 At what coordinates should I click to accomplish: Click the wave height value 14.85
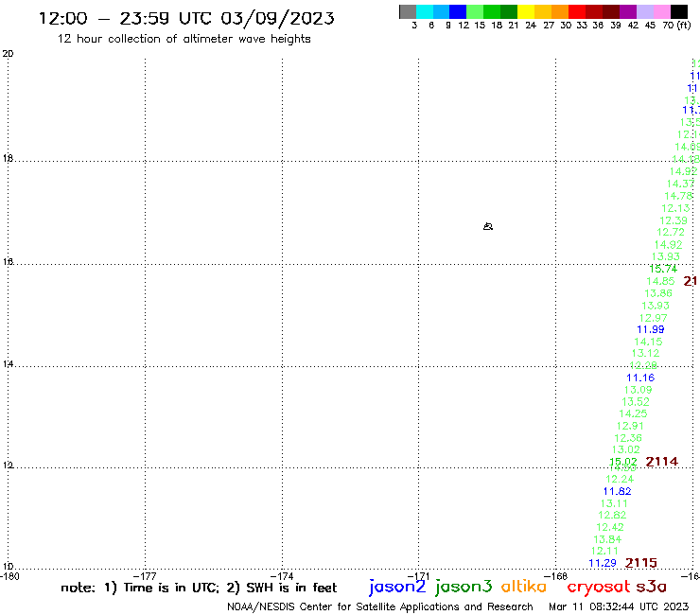tap(660, 281)
